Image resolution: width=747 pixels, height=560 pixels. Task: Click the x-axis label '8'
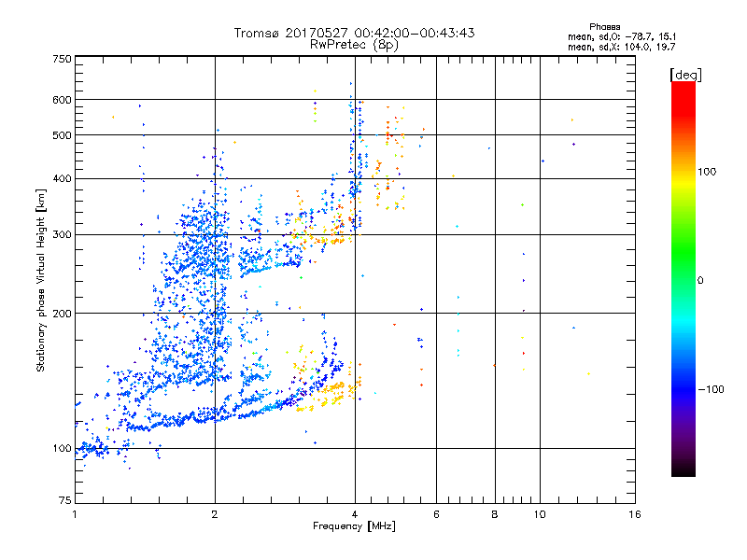[x=495, y=514]
